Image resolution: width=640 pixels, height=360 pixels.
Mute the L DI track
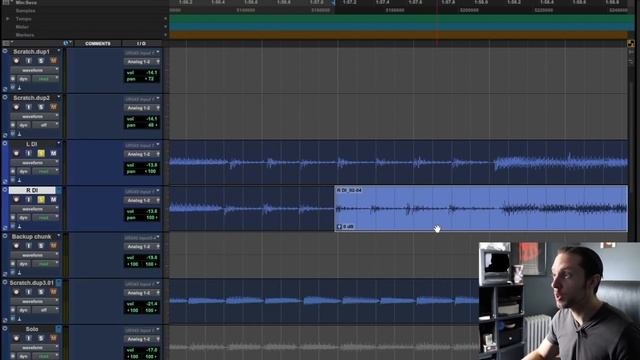click(53, 153)
